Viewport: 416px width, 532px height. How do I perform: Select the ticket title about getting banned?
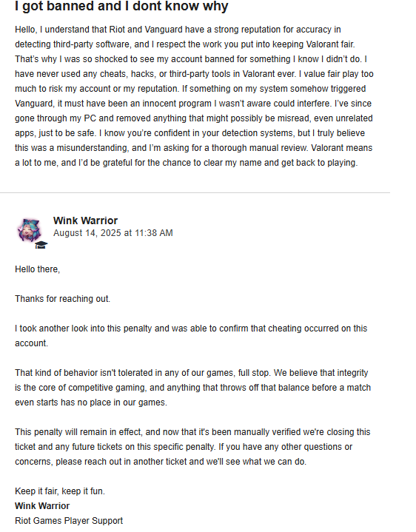click(x=121, y=6)
